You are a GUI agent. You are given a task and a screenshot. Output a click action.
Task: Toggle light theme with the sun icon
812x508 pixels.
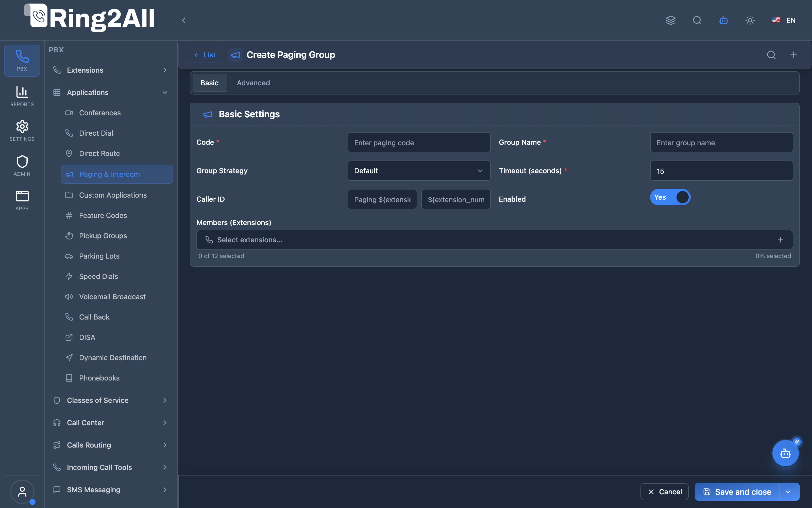tap(750, 20)
